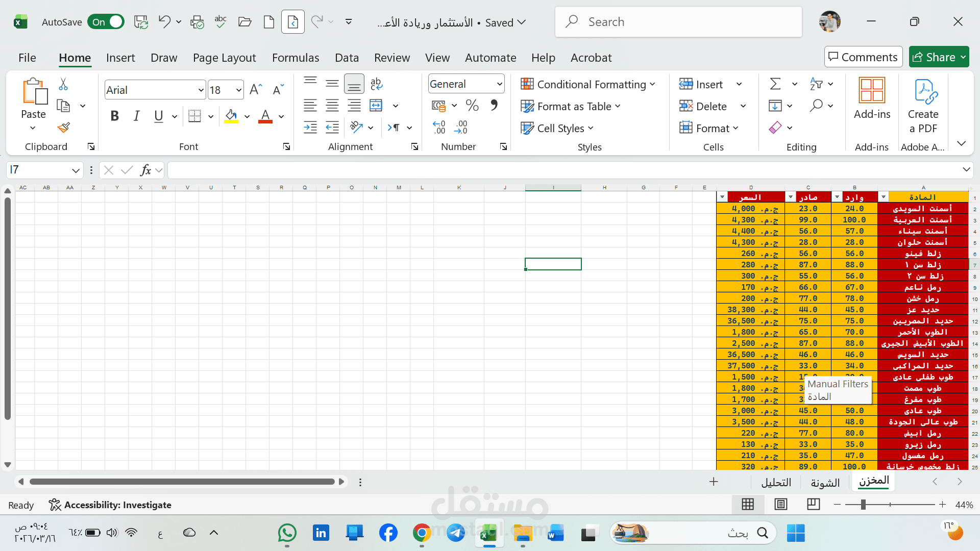This screenshot has width=980, height=551.
Task: Toggle Bold formatting
Action: (x=114, y=116)
